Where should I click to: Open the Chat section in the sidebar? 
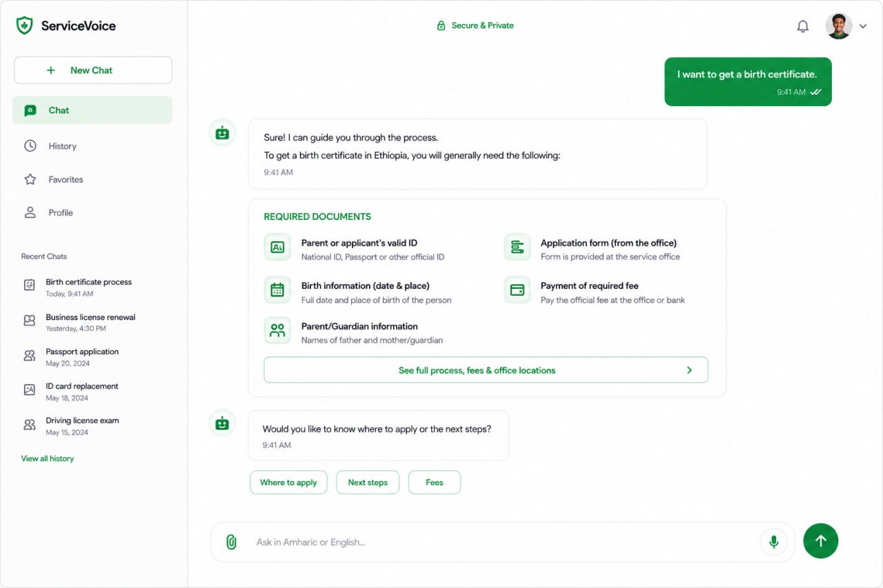coord(92,110)
